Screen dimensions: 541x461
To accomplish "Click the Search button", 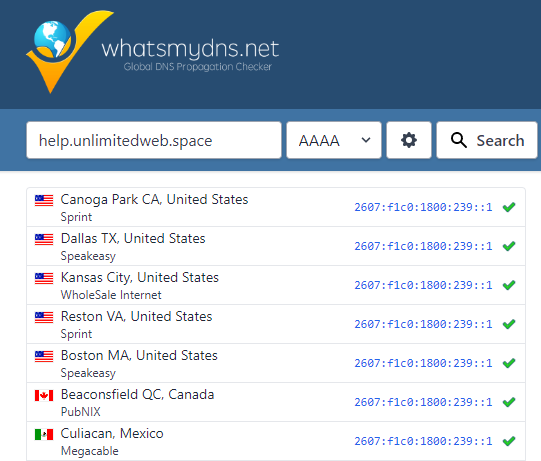I will (x=487, y=140).
